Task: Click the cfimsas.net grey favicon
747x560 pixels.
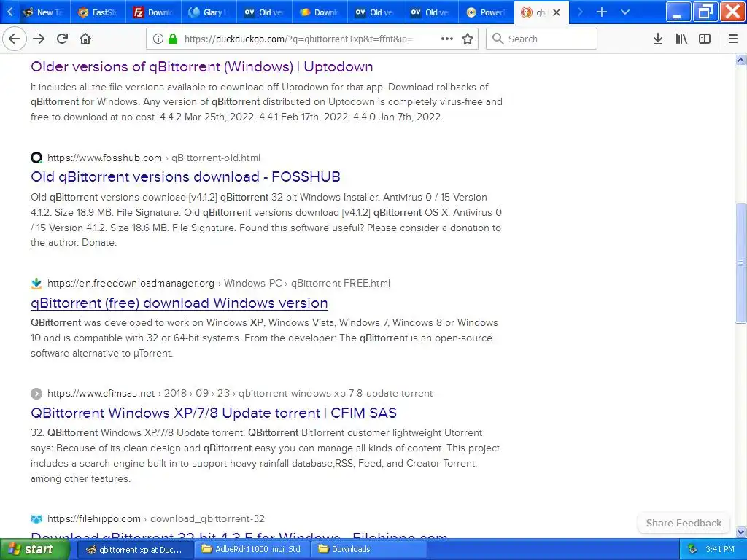Action: pos(36,393)
